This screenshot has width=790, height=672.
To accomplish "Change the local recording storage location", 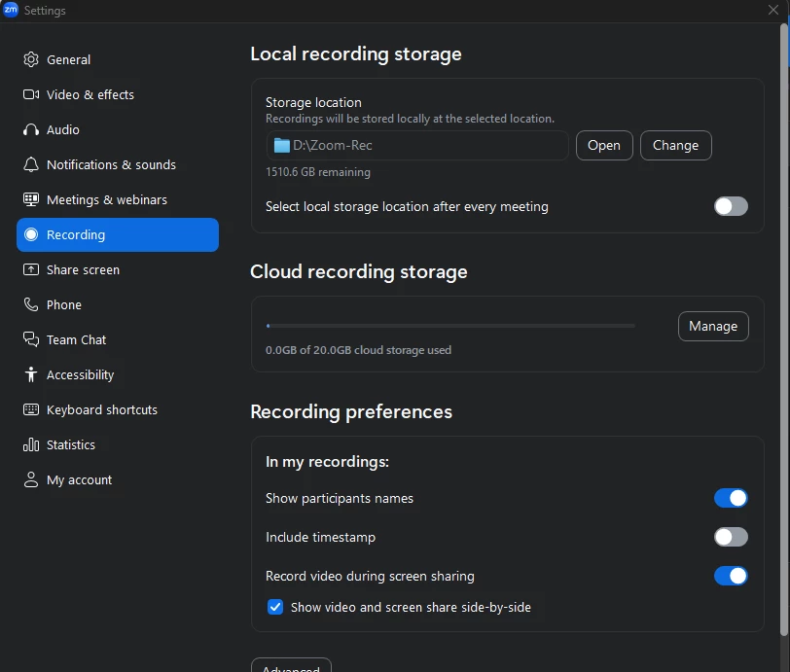I will pyautogui.click(x=675, y=145).
